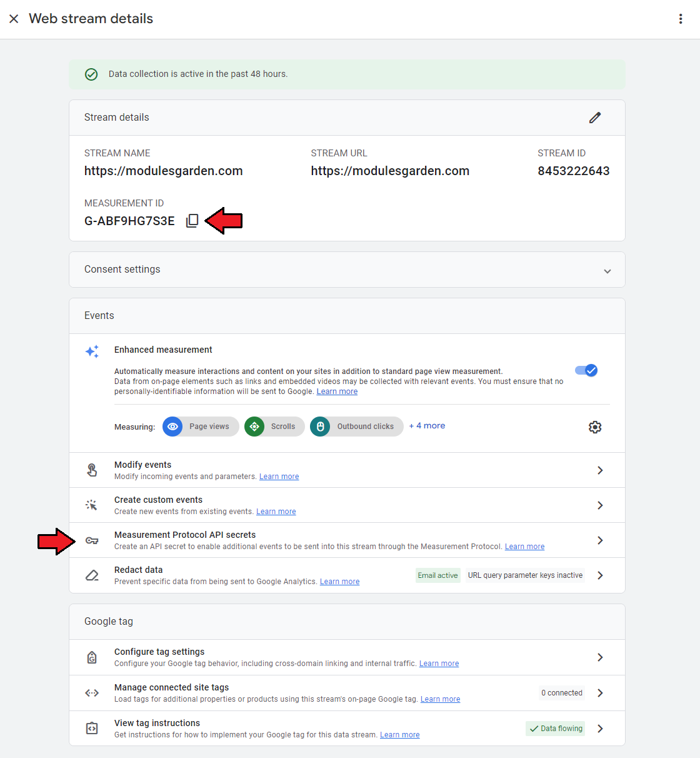Click the View tag instructions icon
This screenshot has width=700, height=758.
pyautogui.click(x=92, y=729)
